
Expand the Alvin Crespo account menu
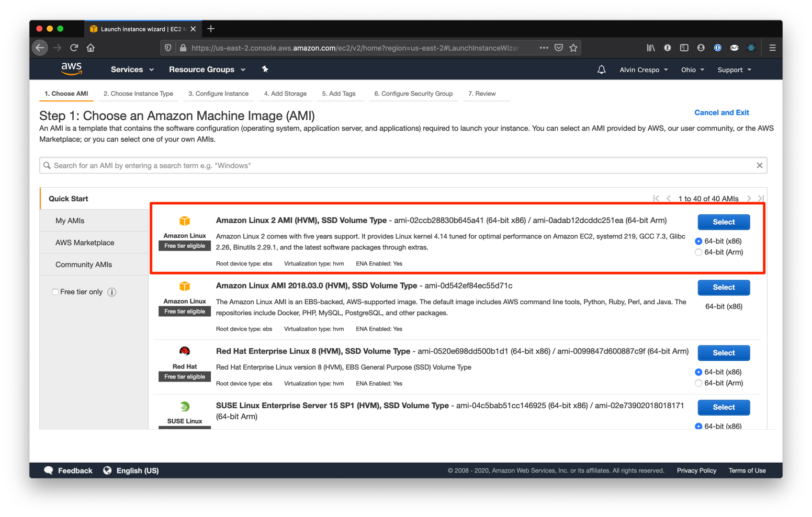643,69
